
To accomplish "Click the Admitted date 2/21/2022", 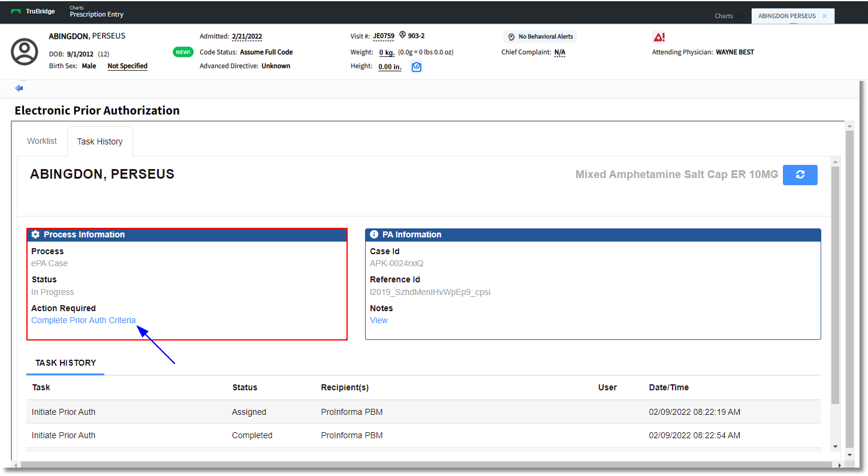I will click(x=247, y=37).
